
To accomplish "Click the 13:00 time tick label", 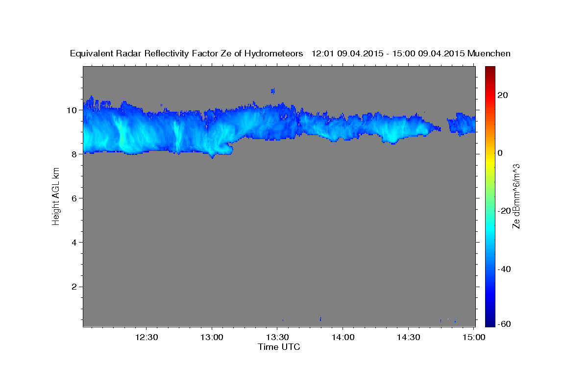I will 212,338.
